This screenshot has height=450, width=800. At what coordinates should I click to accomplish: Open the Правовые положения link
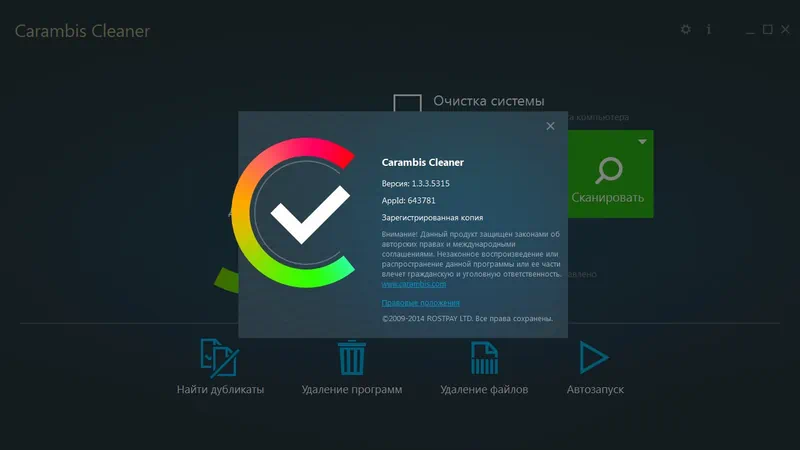(420, 303)
